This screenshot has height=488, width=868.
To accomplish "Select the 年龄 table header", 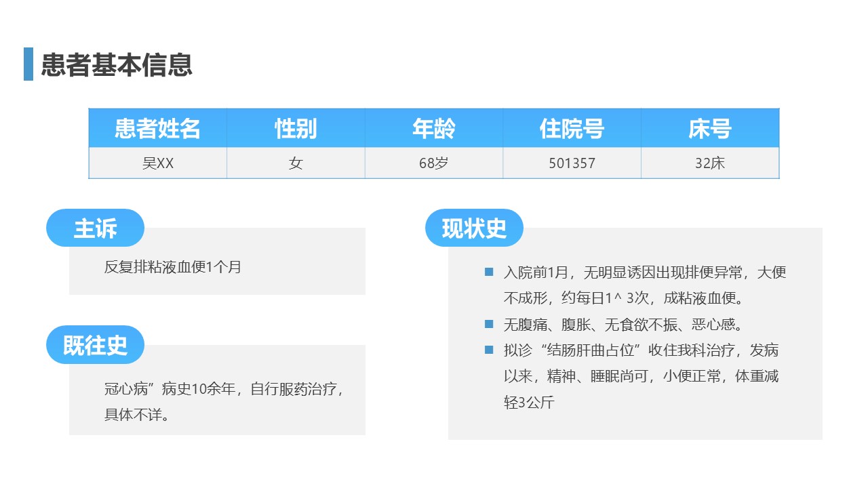I will tap(434, 128).
